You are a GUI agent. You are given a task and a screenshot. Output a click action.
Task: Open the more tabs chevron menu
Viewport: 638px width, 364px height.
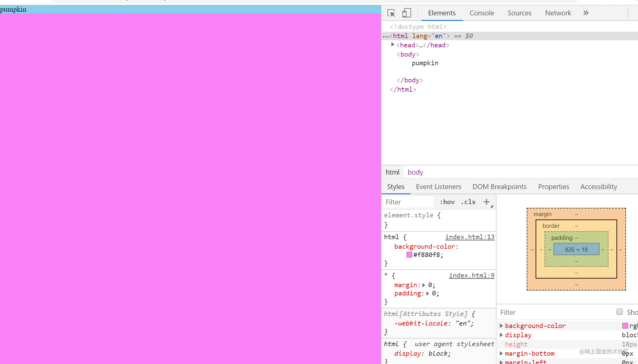click(x=586, y=13)
